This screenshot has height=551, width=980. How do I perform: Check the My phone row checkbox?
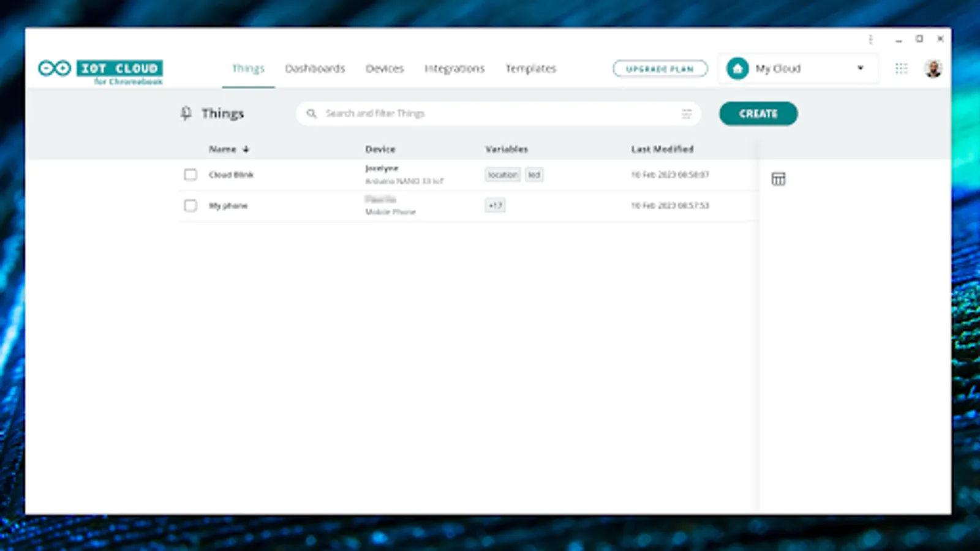coord(190,206)
